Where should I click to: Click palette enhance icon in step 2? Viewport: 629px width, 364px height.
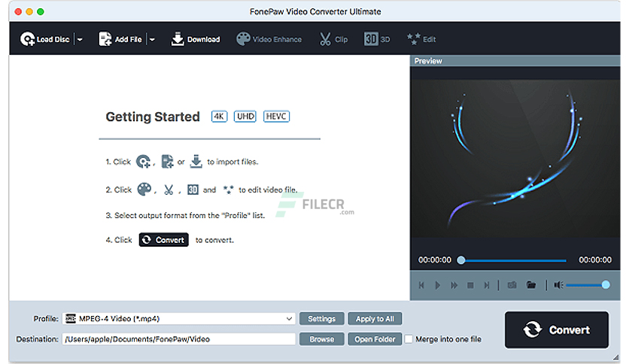(144, 190)
